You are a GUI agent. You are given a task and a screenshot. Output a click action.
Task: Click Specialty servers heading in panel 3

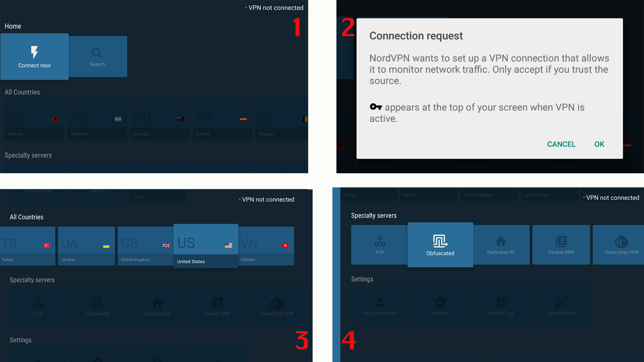click(x=32, y=280)
